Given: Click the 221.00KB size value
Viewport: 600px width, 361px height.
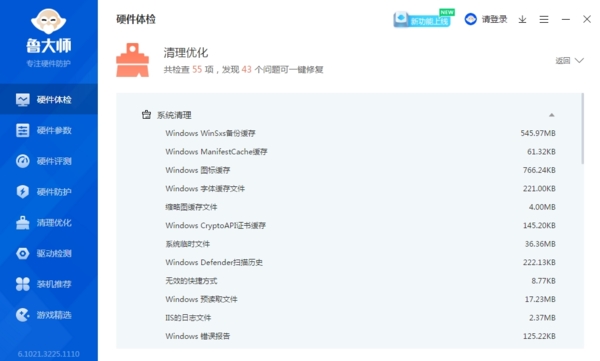Looking at the screenshot, I should point(539,188).
